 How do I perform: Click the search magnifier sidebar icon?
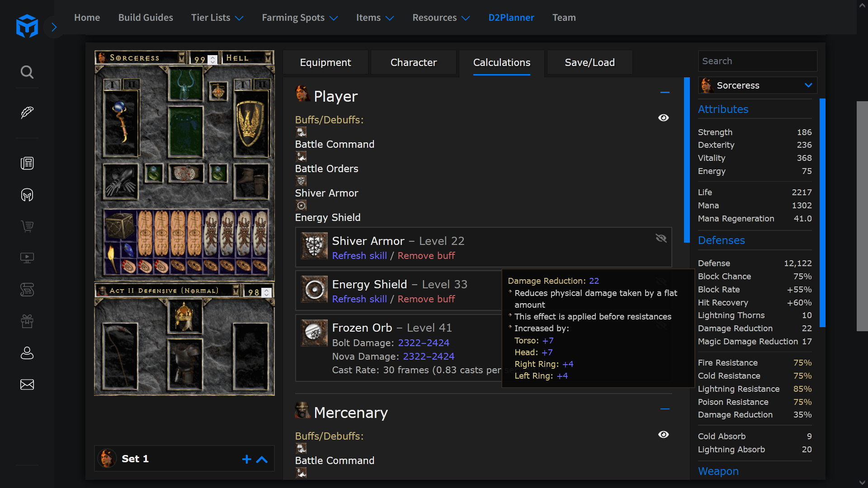point(27,72)
